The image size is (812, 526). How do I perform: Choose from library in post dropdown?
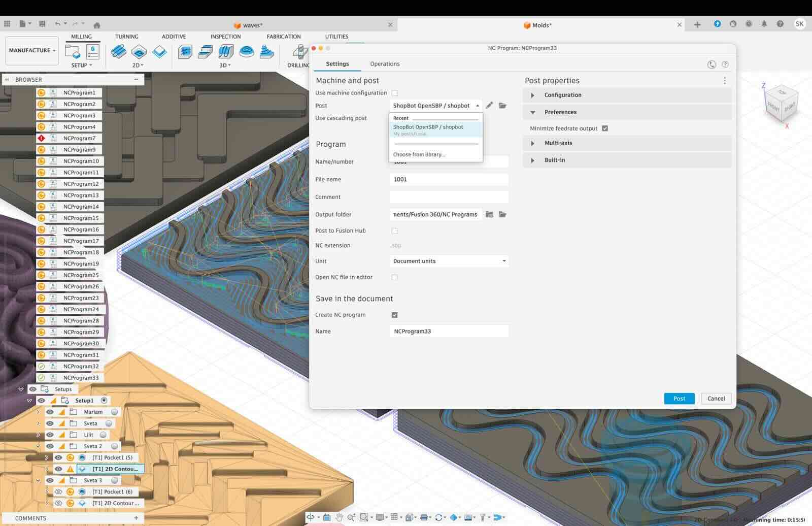click(419, 154)
